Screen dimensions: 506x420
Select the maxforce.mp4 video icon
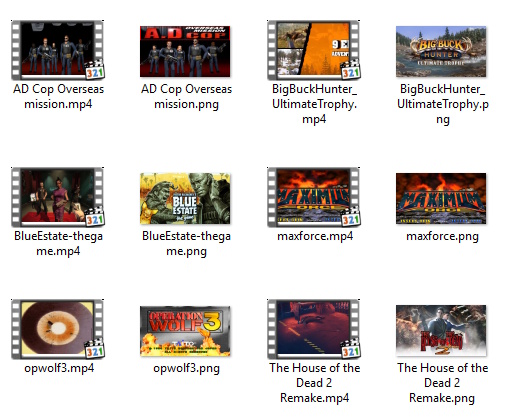point(313,197)
